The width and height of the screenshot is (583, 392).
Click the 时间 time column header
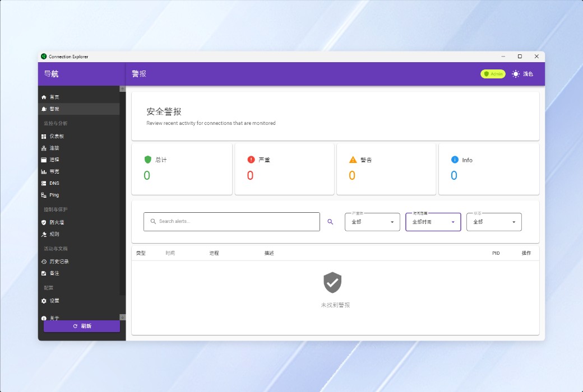click(170, 253)
